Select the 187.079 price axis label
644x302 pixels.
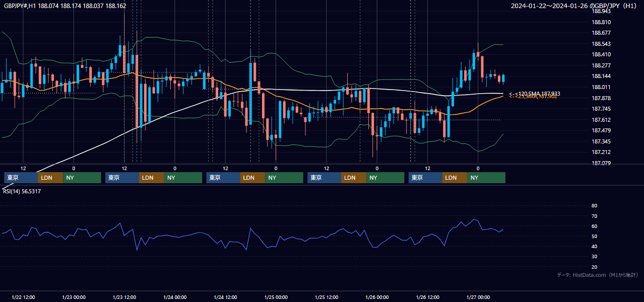pos(601,163)
